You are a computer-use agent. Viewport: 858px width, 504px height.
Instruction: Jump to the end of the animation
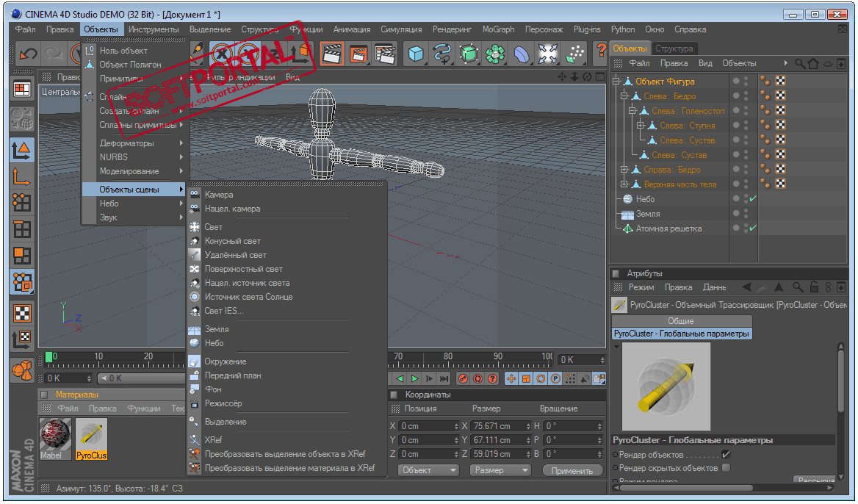click(x=444, y=378)
